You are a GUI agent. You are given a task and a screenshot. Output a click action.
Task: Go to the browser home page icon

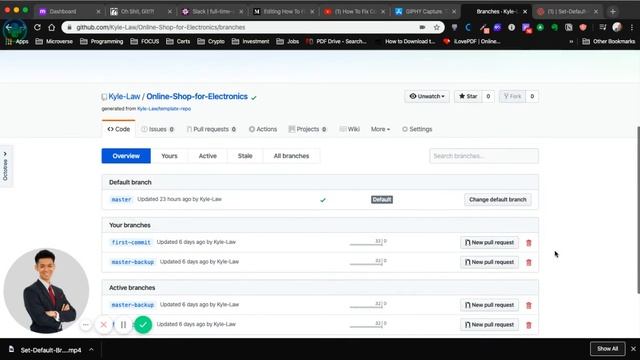coord(51,27)
